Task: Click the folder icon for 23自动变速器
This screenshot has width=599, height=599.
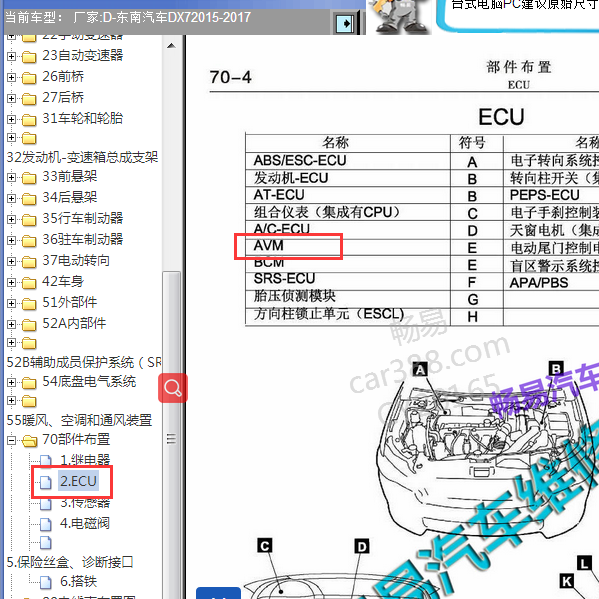Action: click(x=29, y=57)
